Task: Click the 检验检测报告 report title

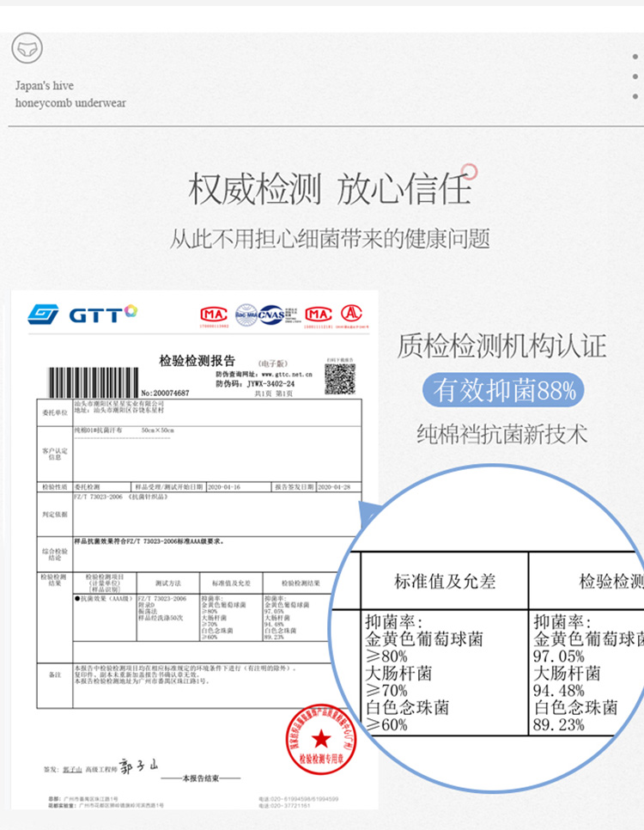Action: click(x=197, y=361)
